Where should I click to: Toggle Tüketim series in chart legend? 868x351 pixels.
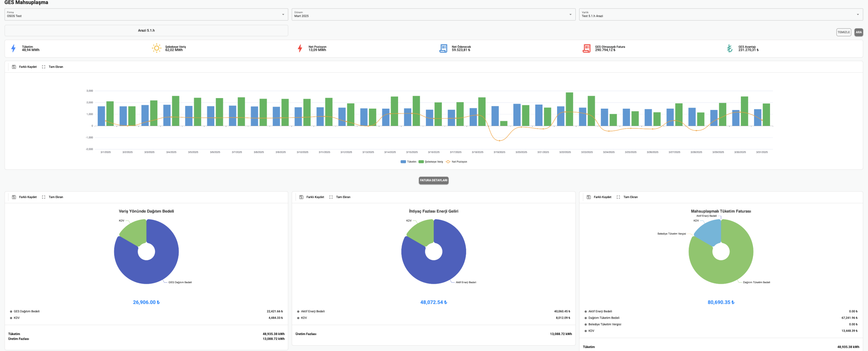tap(408, 162)
